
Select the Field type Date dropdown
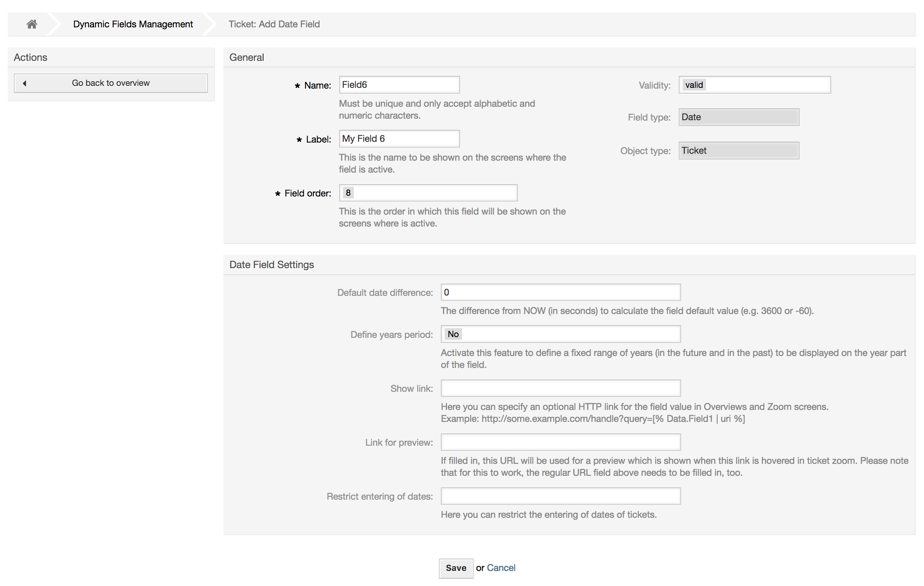pos(739,116)
